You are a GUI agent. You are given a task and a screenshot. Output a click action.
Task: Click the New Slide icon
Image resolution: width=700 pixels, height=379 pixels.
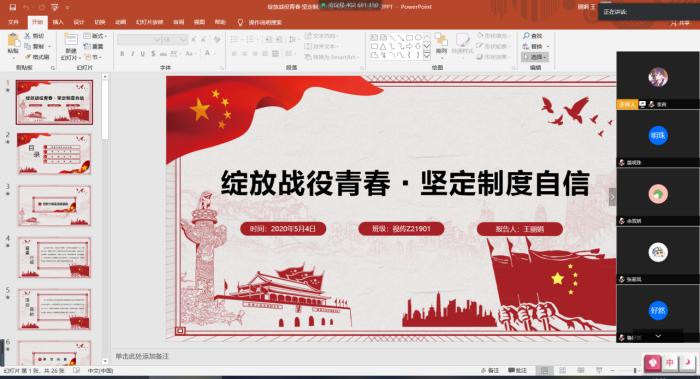[x=70, y=40]
